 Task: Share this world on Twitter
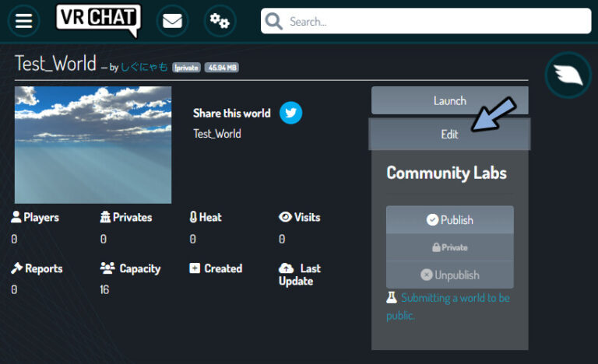coord(290,113)
